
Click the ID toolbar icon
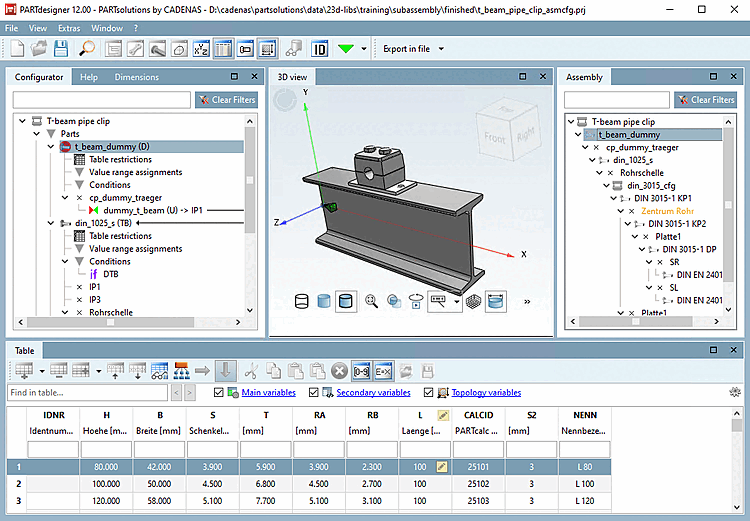(320, 48)
